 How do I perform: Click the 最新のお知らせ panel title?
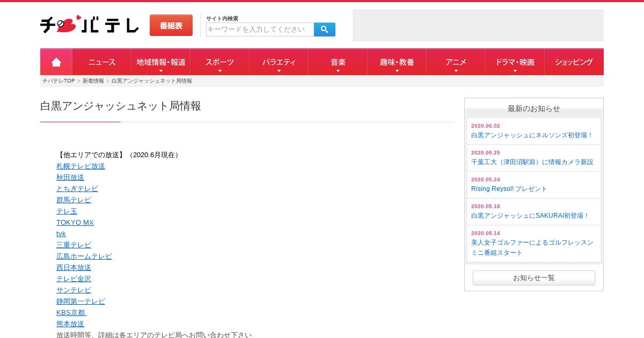[534, 109]
